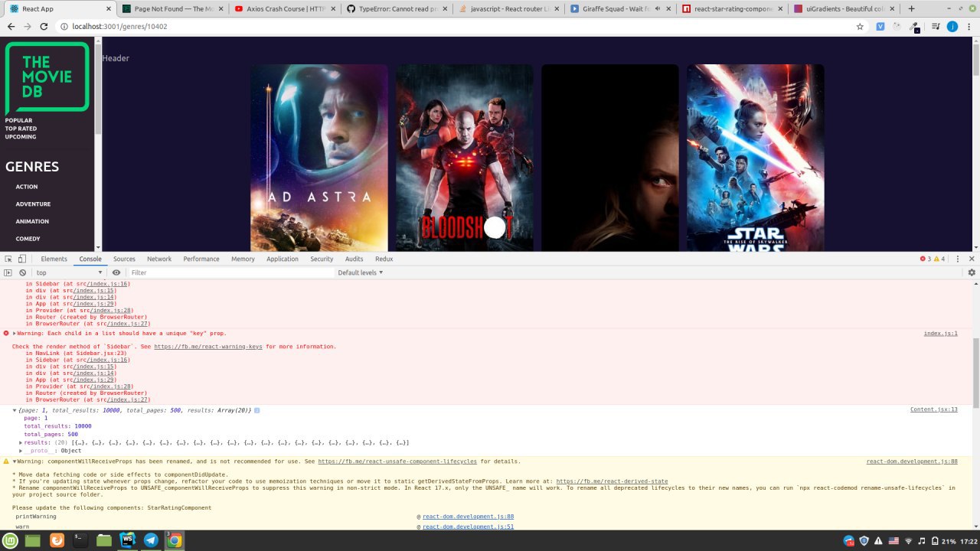Click the Bloodshot movie poster
The height and width of the screenshot is (551, 980).
click(x=465, y=158)
